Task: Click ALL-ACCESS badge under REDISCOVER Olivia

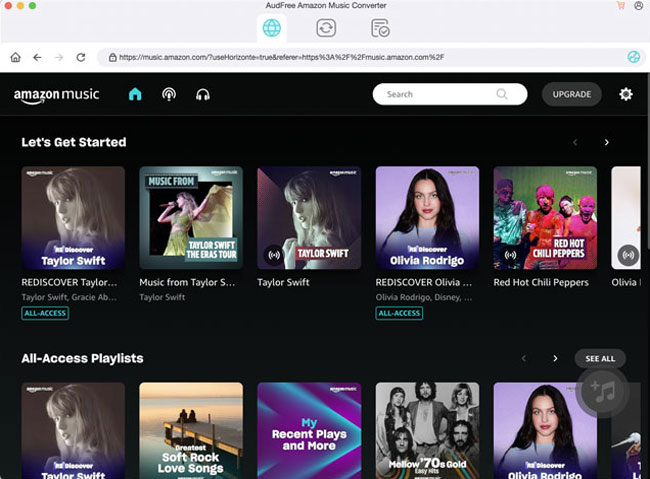Action: [x=399, y=313]
